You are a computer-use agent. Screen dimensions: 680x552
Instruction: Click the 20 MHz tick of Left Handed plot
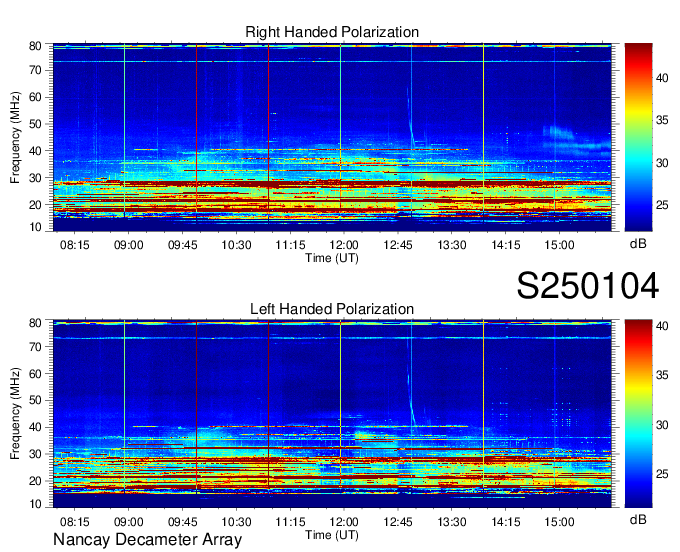click(35, 481)
